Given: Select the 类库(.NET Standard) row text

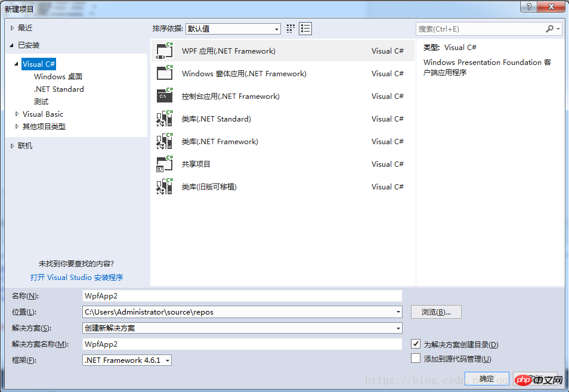Looking at the screenshot, I should 217,119.
